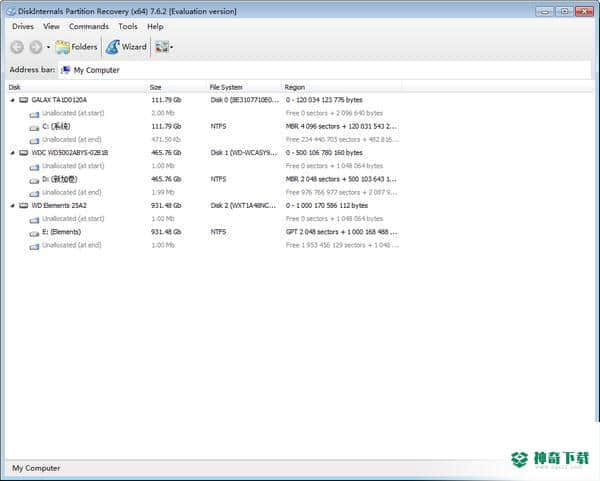The width and height of the screenshot is (600, 481).
Task: Click the Disk 0 file system entry
Action: [245, 100]
